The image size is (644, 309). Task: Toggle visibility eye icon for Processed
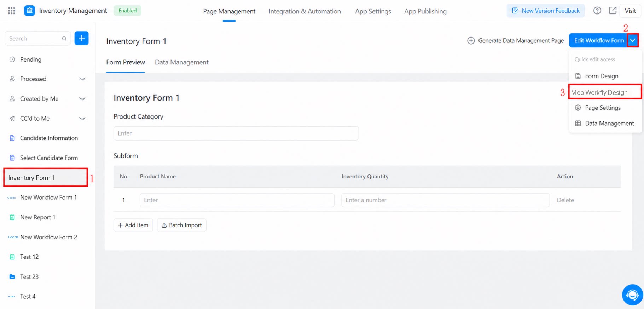(82, 79)
